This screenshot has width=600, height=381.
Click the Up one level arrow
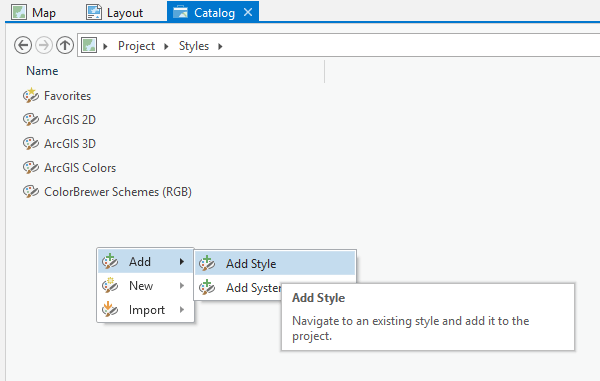[x=65, y=46]
